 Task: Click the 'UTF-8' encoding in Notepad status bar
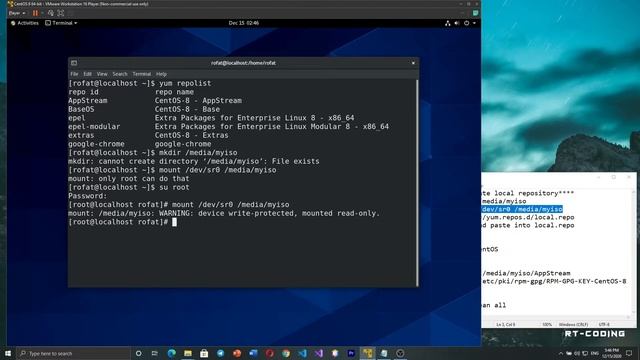tap(604, 324)
